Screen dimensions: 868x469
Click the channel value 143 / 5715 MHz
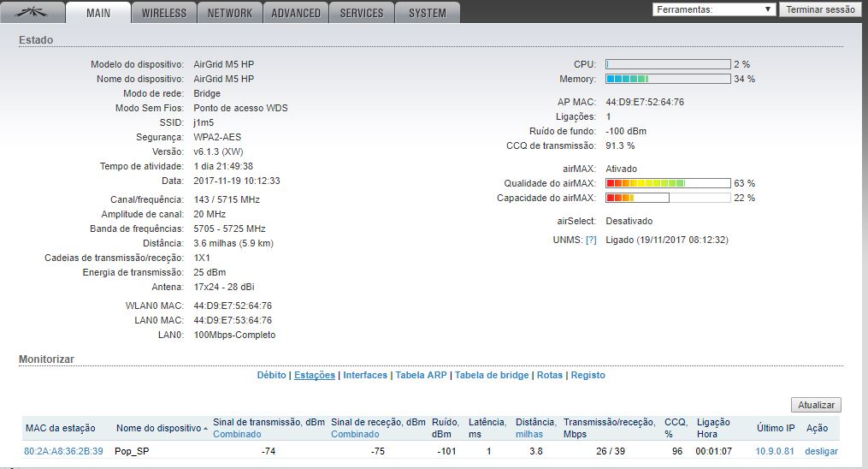tap(227, 199)
